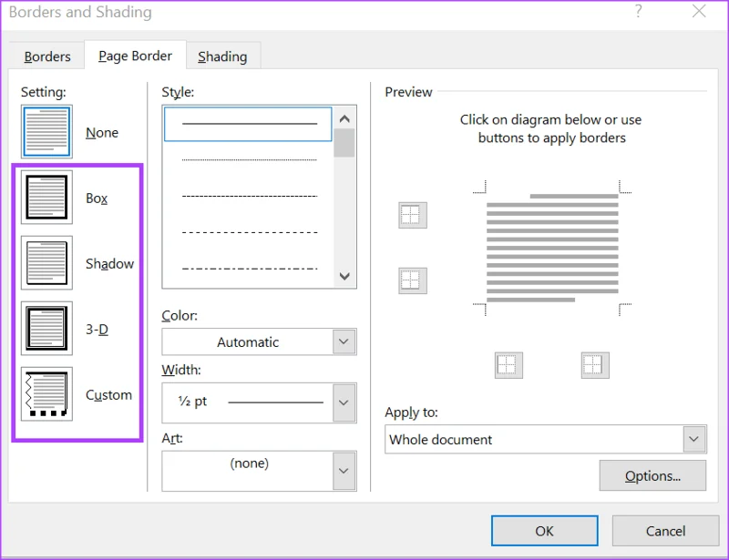Select the dash-dot line style
Viewport: 729px width, 560px height.
click(x=249, y=269)
